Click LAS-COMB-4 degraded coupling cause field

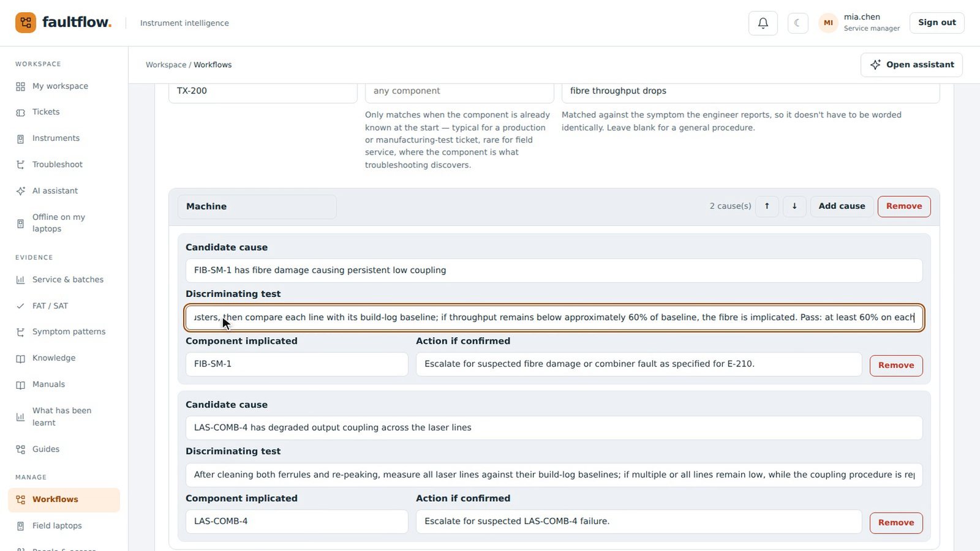pyautogui.click(x=554, y=428)
